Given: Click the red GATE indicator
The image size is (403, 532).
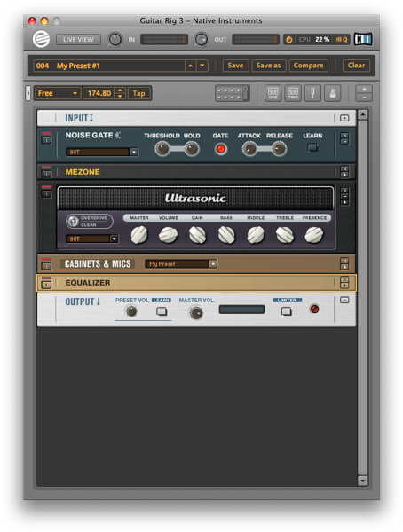Looking at the screenshot, I should 221,149.
